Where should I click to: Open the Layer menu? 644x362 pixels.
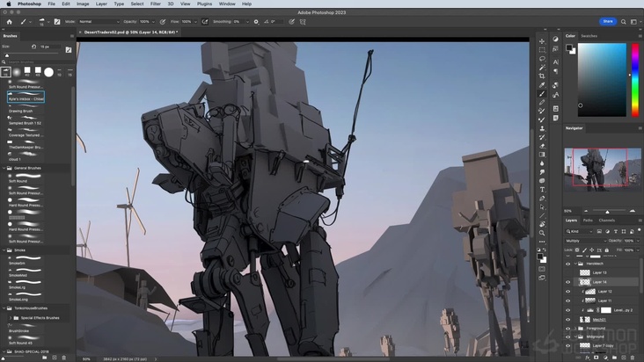pyautogui.click(x=101, y=4)
